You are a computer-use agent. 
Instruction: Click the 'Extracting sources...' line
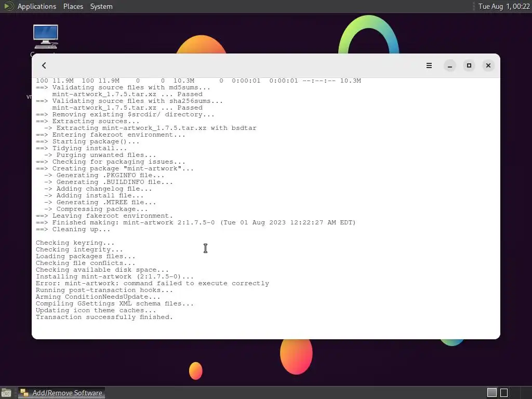point(87,121)
